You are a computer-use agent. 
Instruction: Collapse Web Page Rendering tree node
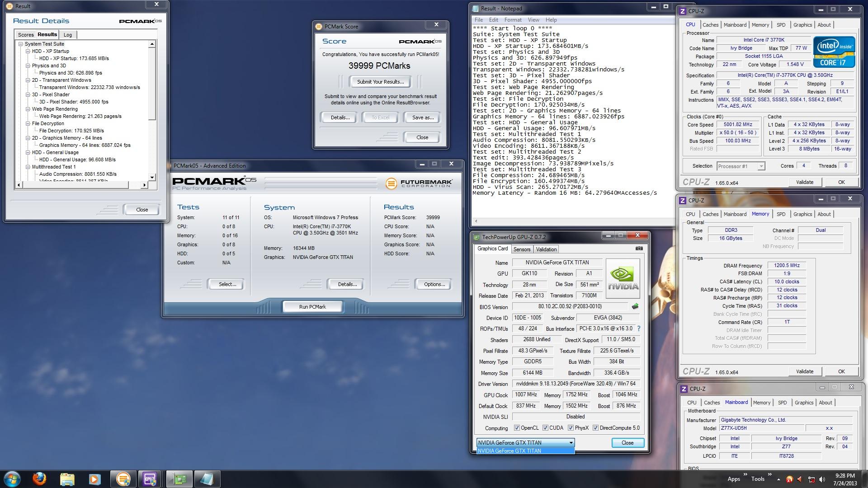click(x=28, y=109)
